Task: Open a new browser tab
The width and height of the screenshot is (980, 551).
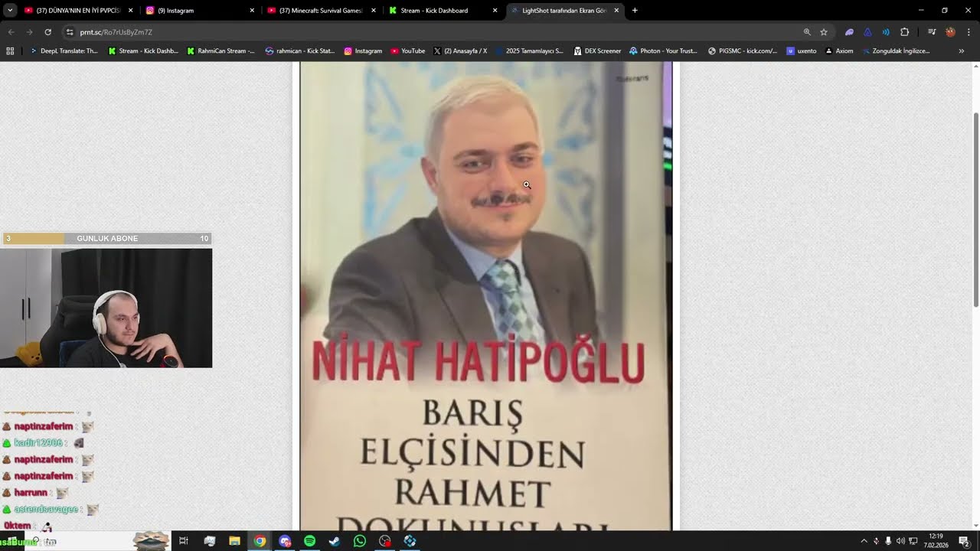Action: coord(635,11)
